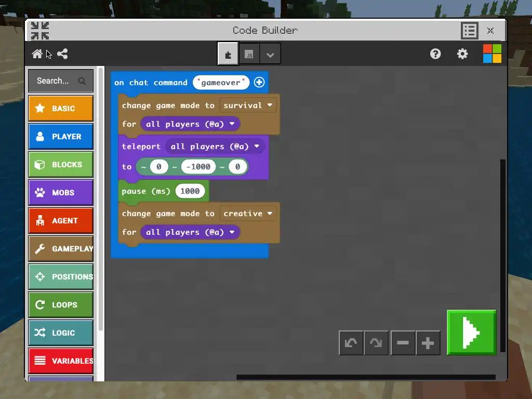Select the teleport block label
The image size is (532, 399).
[x=141, y=147]
